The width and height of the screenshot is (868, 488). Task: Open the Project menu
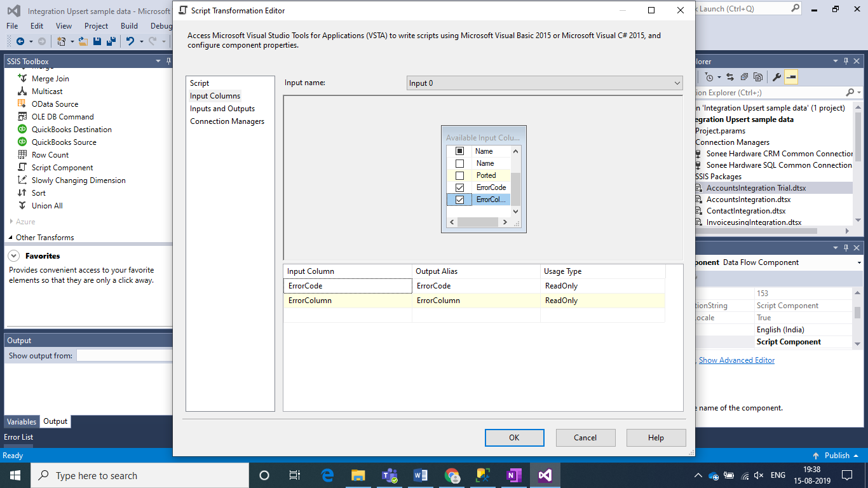click(x=96, y=26)
